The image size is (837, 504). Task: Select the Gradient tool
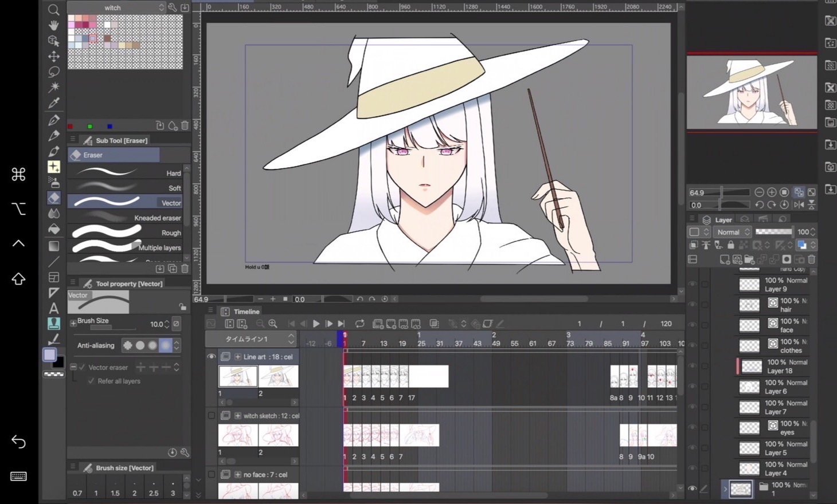[x=54, y=246]
